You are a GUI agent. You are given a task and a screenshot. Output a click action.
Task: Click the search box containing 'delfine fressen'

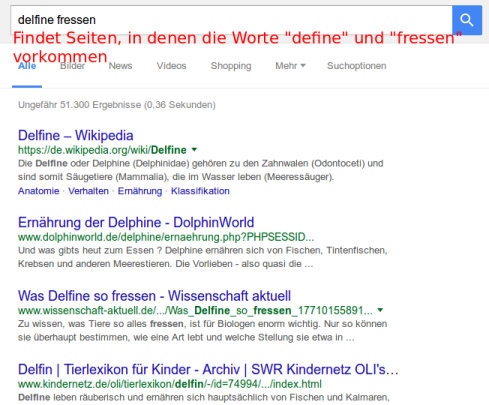point(231,20)
